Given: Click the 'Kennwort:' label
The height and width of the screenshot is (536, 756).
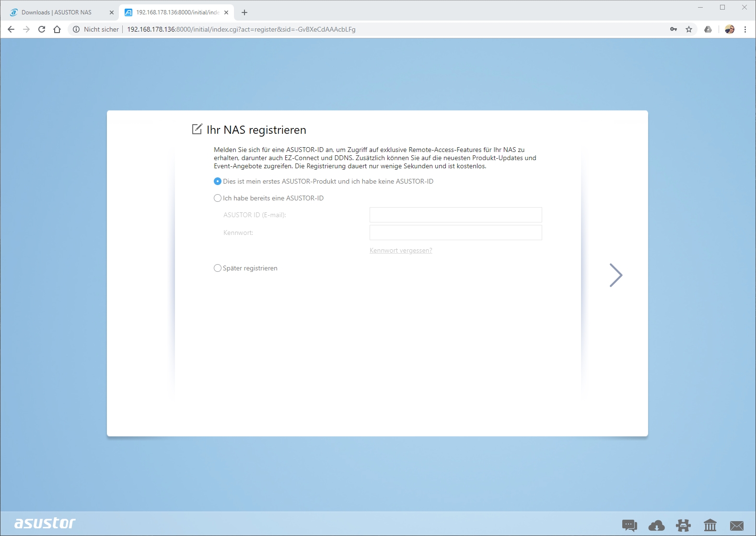Looking at the screenshot, I should (238, 233).
